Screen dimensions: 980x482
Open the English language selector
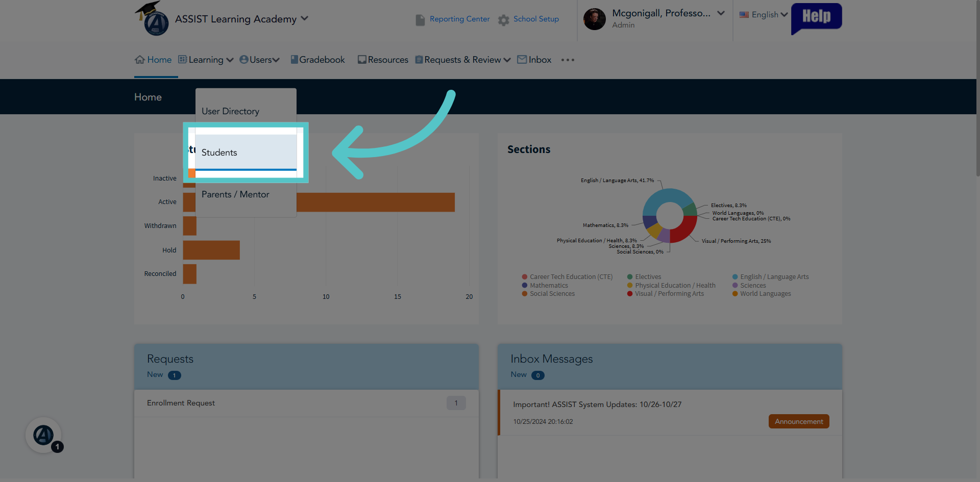click(764, 15)
